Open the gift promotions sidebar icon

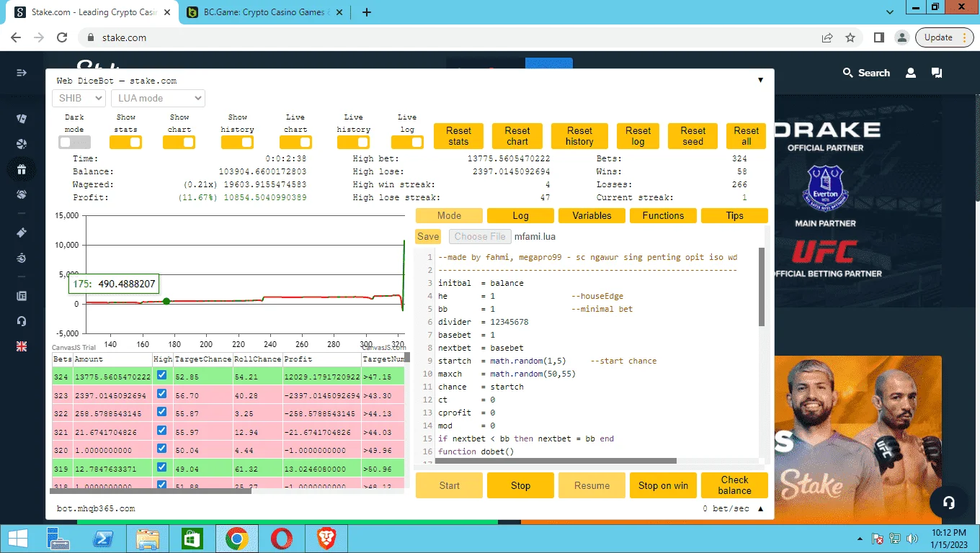[x=22, y=170]
